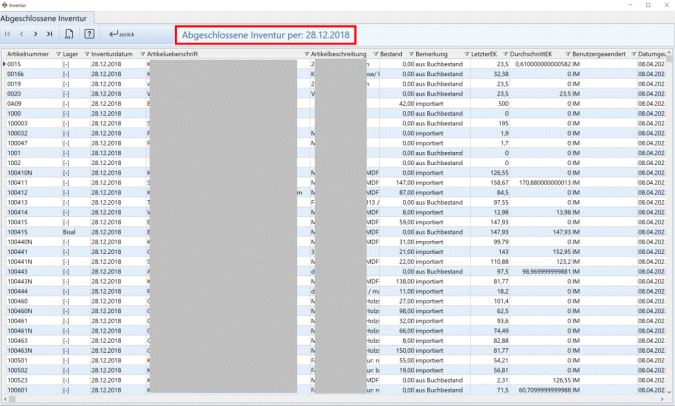675x406 pixels.
Task: Open filter of the Bestand column
Action: point(411,54)
